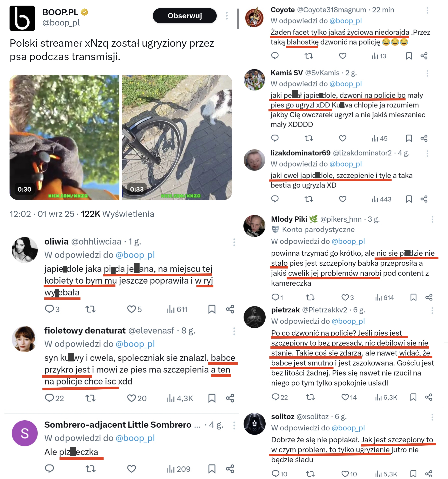Open BOOP.PL profile avatar
Viewport: 448px width, 479px height.
coord(22,18)
